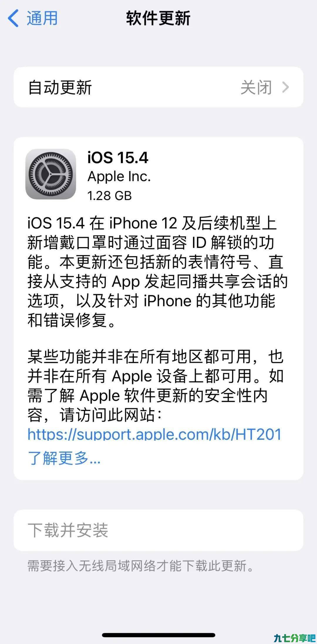Tap the 关闭 status of automatic updates

tap(256, 87)
